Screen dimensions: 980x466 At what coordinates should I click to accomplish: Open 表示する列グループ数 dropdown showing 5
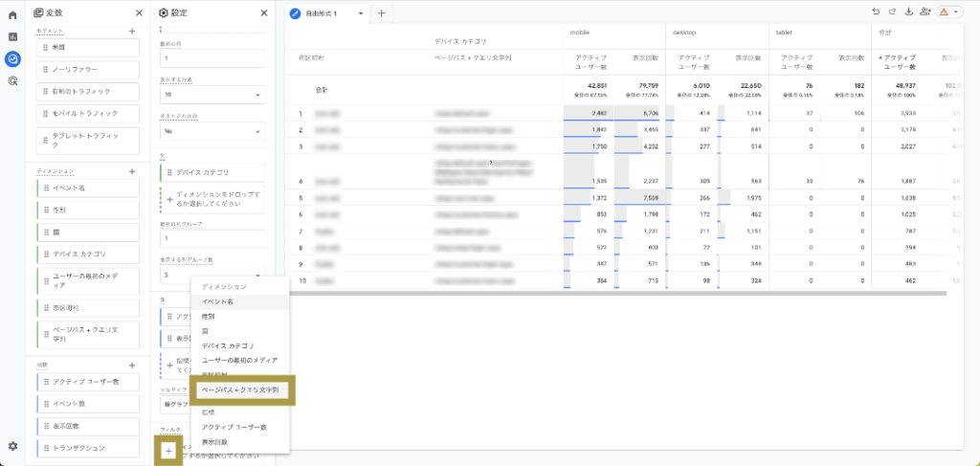point(212,275)
